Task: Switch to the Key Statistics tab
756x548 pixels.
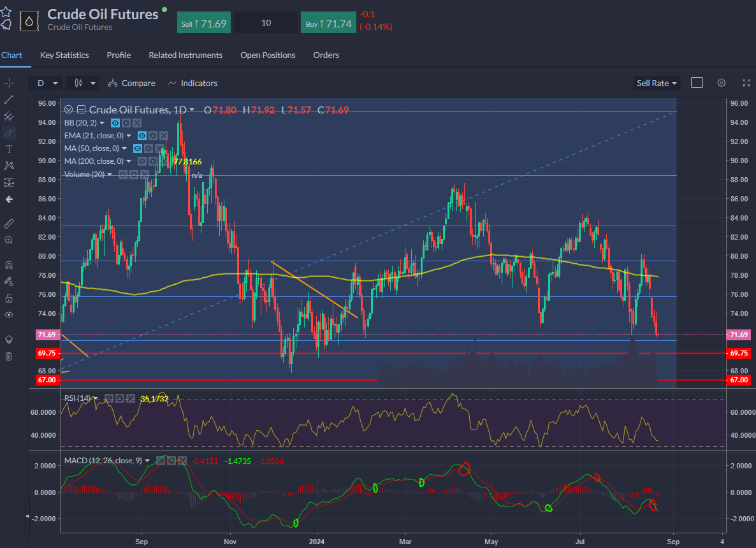Action: coord(64,55)
